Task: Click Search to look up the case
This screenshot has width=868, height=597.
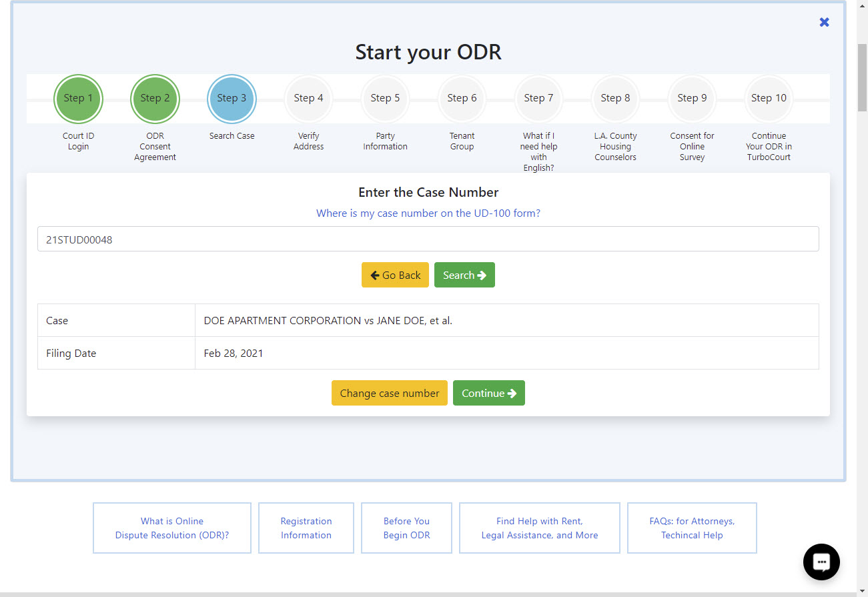Action: click(464, 274)
